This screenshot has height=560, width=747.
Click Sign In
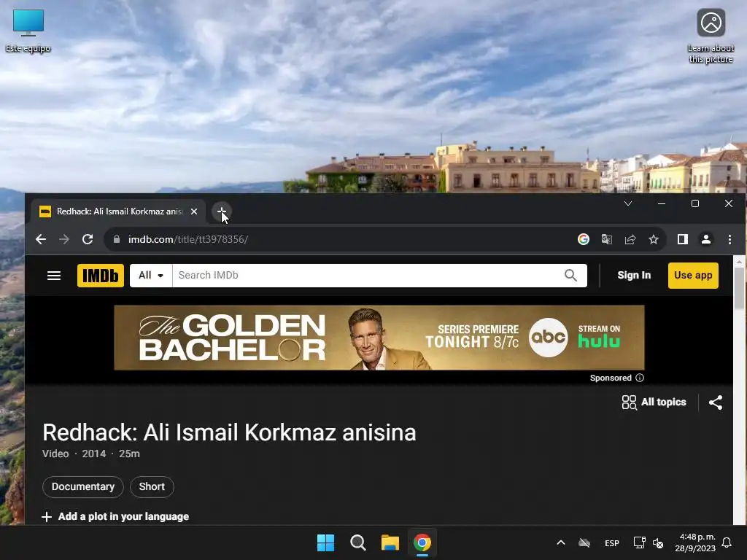click(x=634, y=275)
